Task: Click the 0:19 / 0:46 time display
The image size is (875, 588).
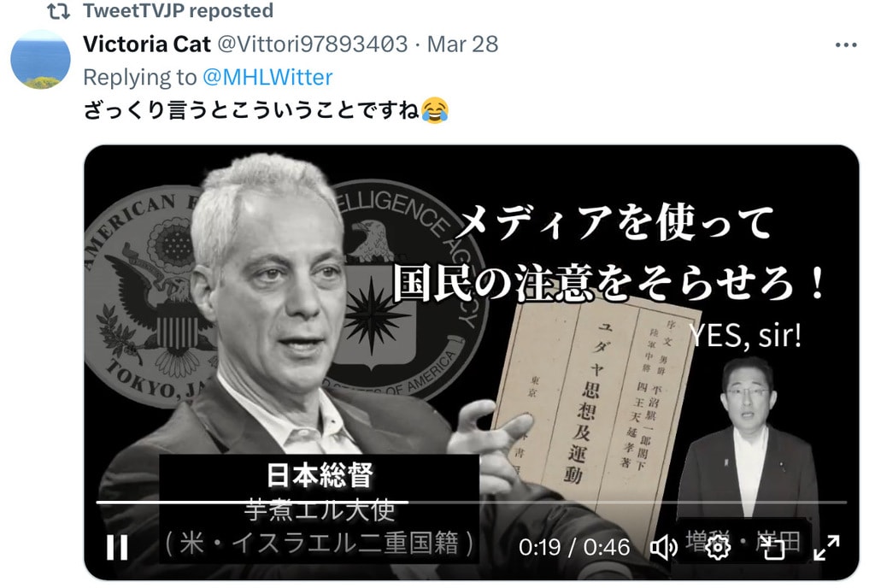Action: 574,547
